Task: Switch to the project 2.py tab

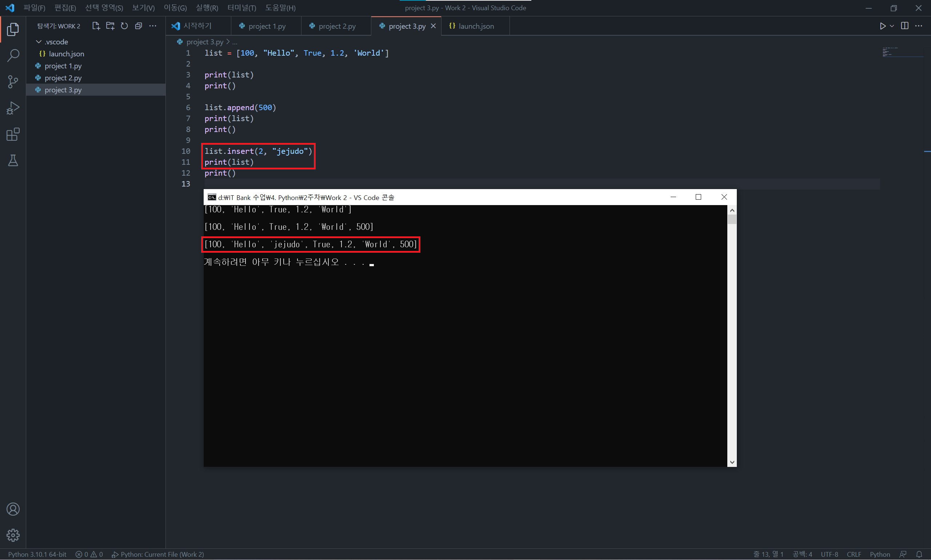Action: (x=337, y=26)
